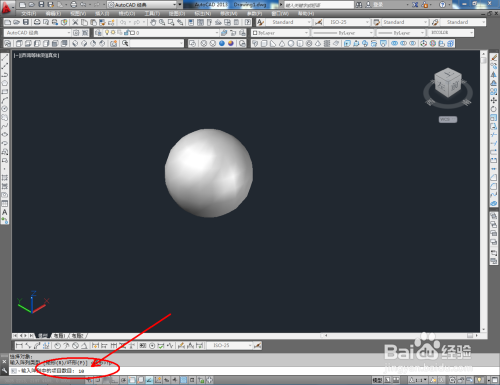
Task: Open the table style manager icon
Action: click(x=377, y=22)
